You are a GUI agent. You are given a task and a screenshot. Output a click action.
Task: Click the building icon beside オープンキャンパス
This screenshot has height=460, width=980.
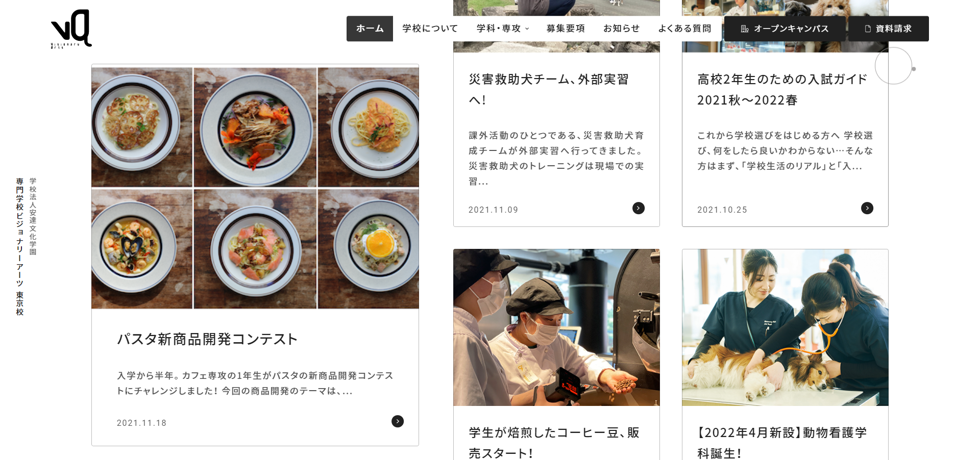(745, 29)
